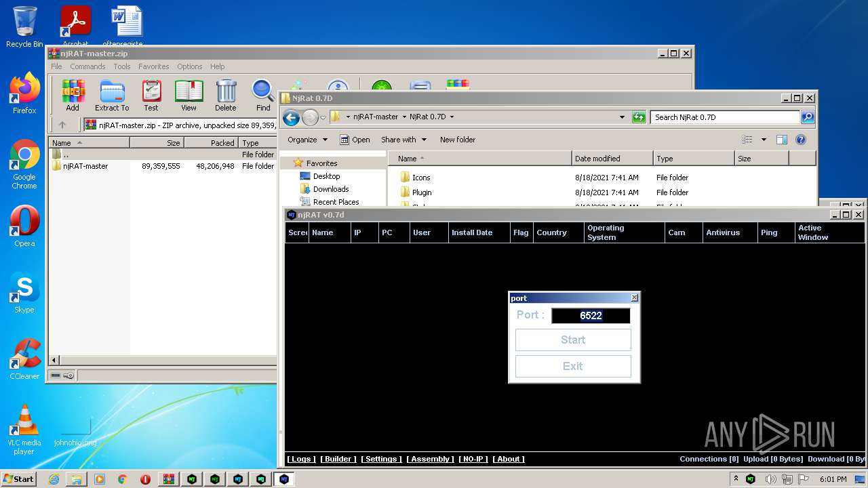Open Skype desktop shortcut
The height and width of the screenshot is (488, 868).
[x=24, y=293]
